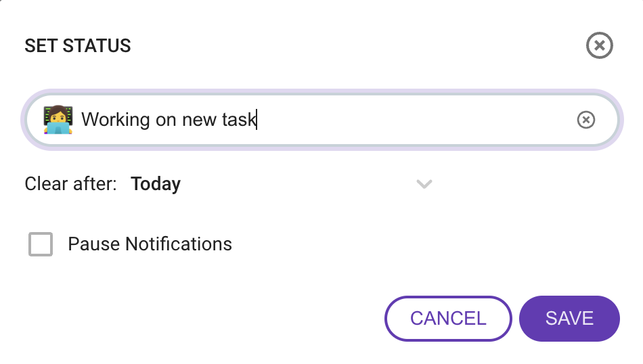
Task: Dismiss dialog using circled X at top
Action: (599, 45)
